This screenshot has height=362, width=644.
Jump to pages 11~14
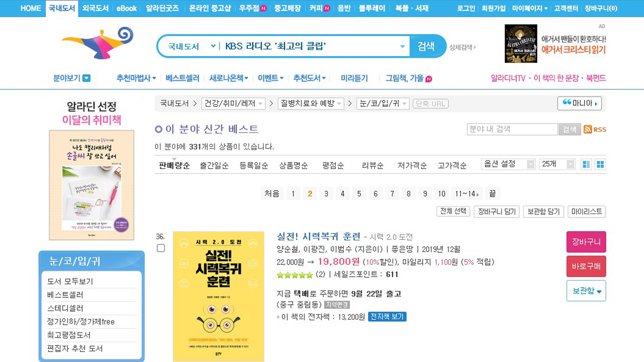(467, 193)
